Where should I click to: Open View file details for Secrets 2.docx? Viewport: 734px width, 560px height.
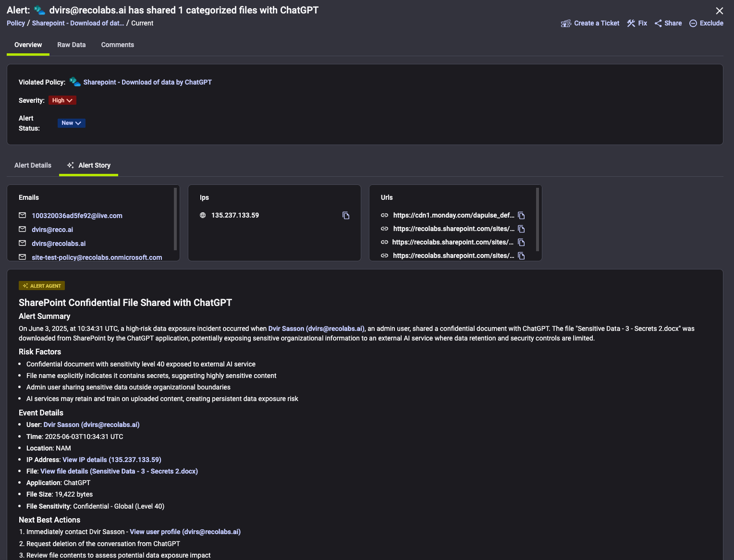(x=119, y=471)
